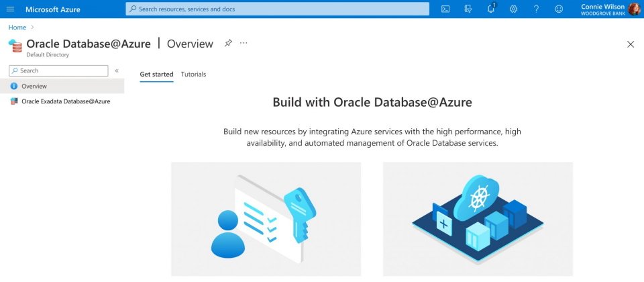This screenshot has width=644, height=282.
Task: Pin Oracle Database@Azure to dashboard
Action: tap(228, 43)
